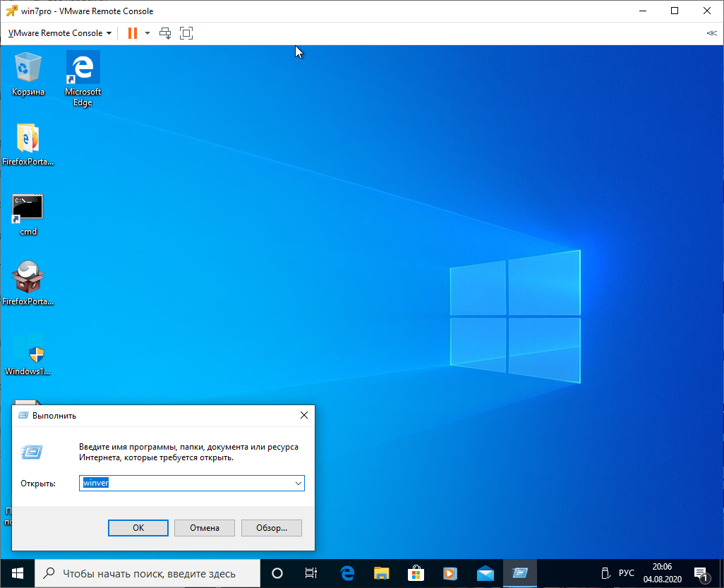Screen dimensions: 724x588
Task: Launch Edge from the taskbar
Action: pyautogui.click(x=346, y=574)
